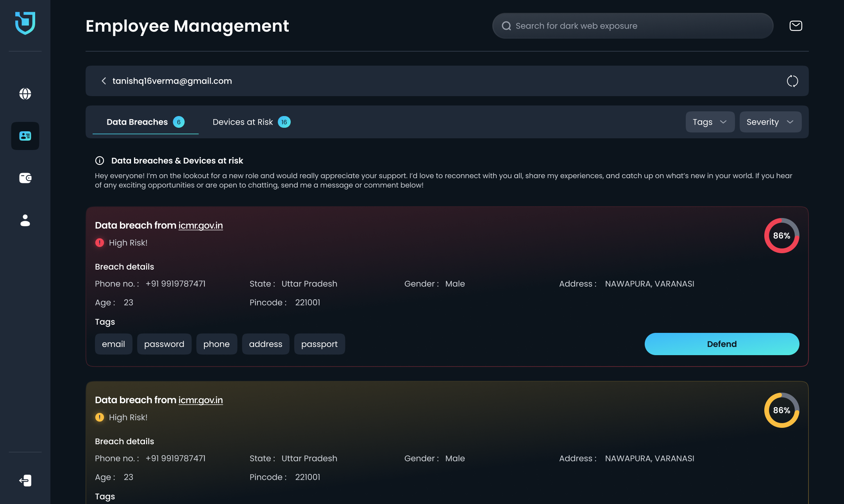Switch to the Devices at Risk tab

tap(251, 122)
